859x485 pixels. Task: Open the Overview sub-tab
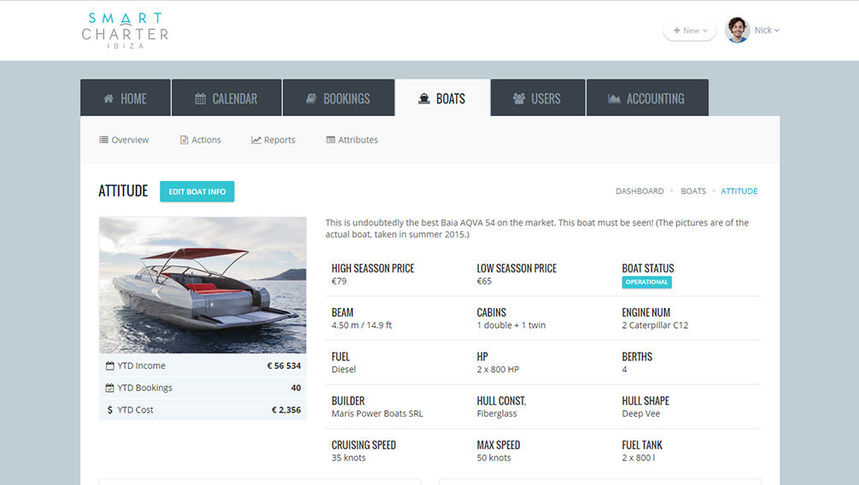[x=124, y=140]
